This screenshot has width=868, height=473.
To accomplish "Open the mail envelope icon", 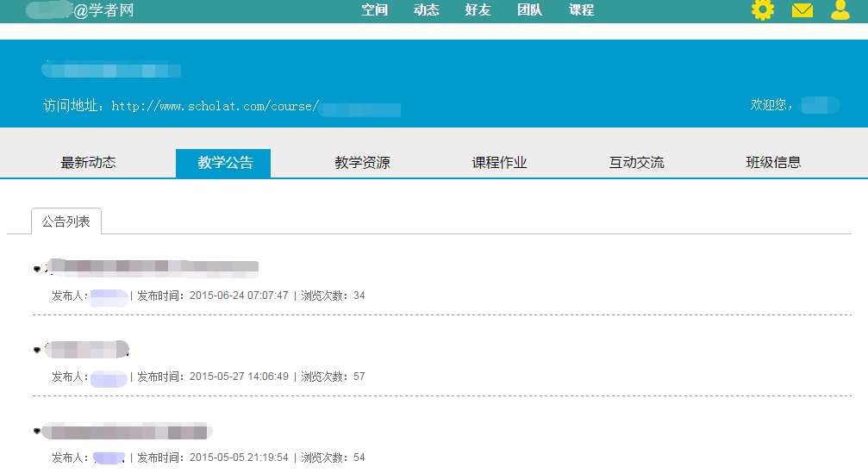I will coord(802,10).
